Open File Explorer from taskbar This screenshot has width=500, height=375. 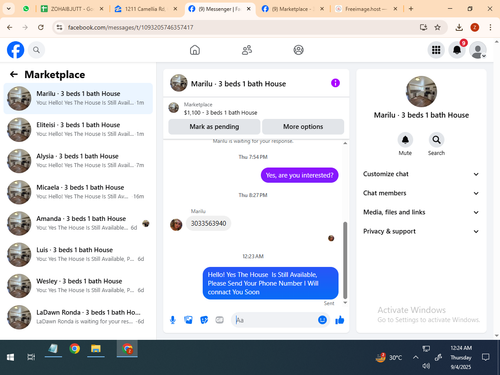click(x=96, y=349)
